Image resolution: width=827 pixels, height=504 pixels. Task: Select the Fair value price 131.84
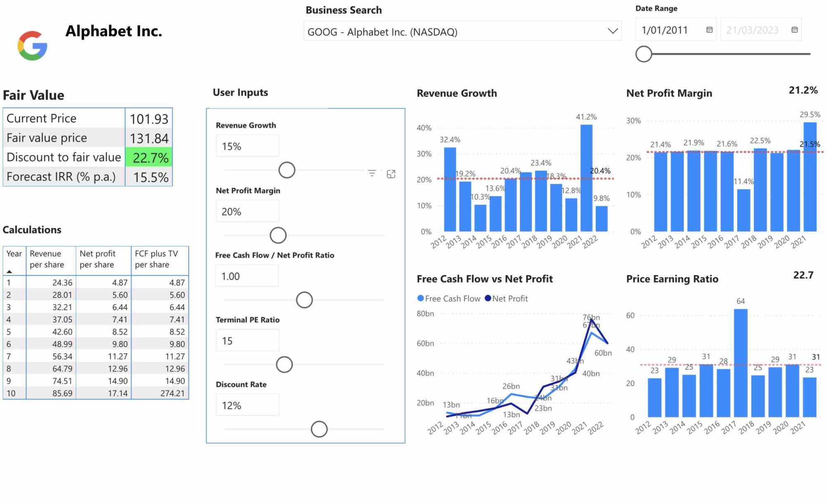(149, 138)
